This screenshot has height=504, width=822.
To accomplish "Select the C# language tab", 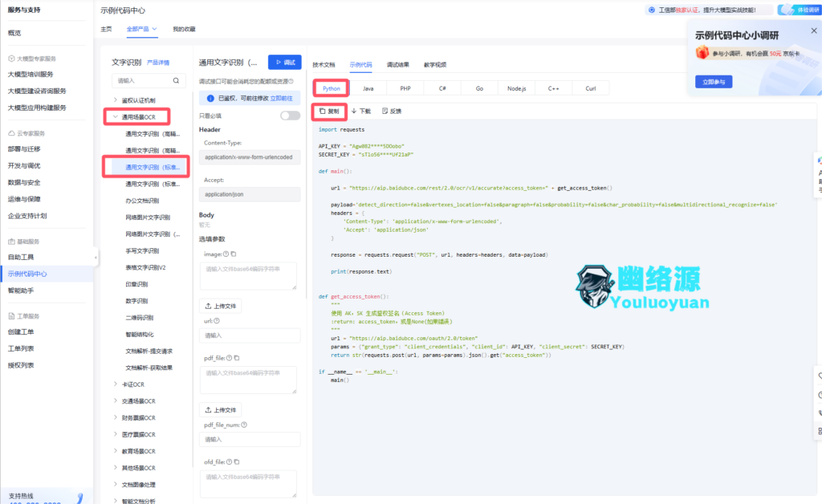I will [442, 88].
